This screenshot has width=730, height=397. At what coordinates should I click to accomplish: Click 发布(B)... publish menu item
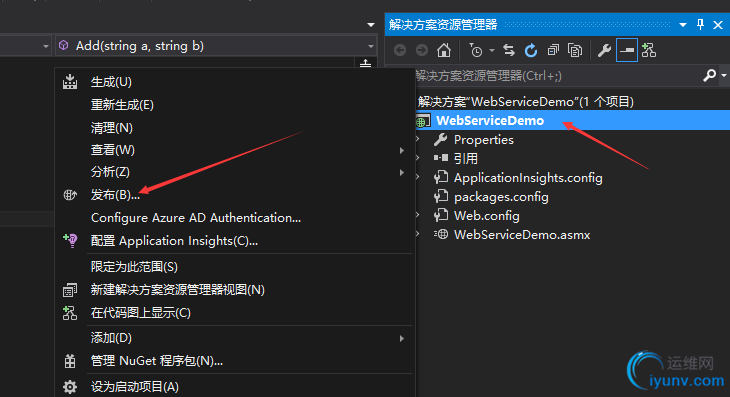point(235,195)
